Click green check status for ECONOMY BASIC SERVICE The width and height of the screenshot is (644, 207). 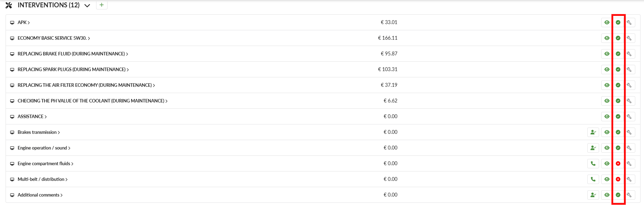[618, 38]
